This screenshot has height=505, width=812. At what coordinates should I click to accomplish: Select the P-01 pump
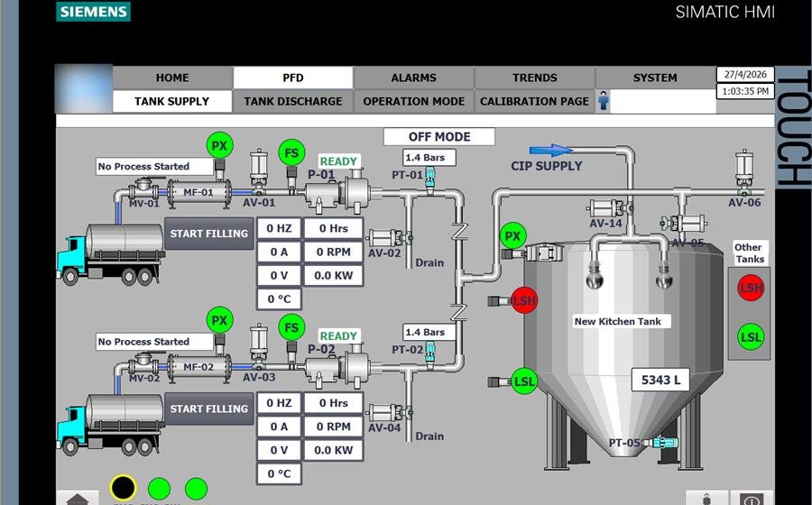[337, 192]
